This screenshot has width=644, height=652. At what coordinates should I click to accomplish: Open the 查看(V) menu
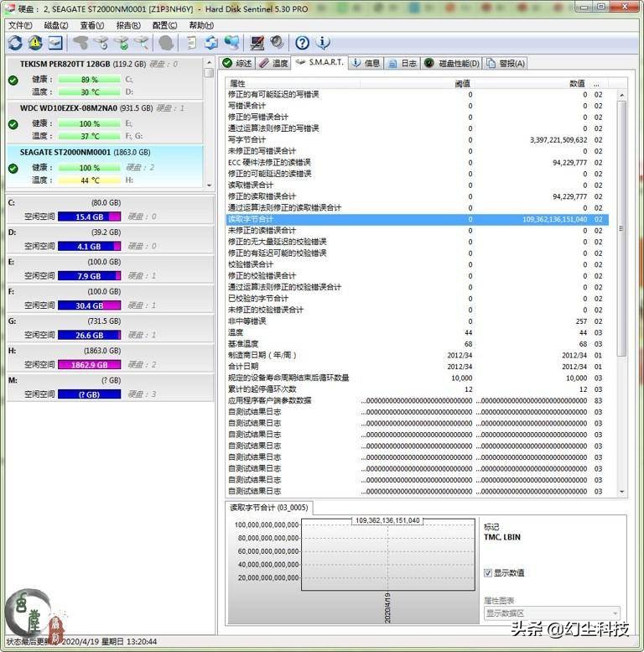(92, 25)
